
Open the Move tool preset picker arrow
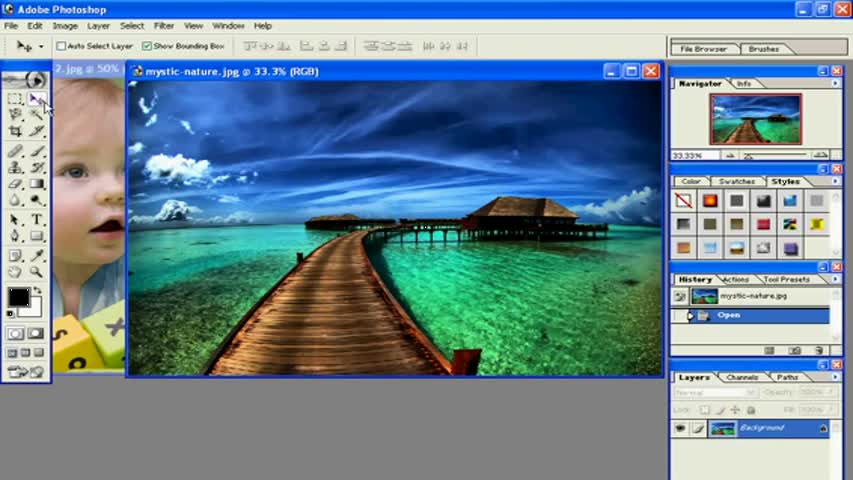coord(41,47)
